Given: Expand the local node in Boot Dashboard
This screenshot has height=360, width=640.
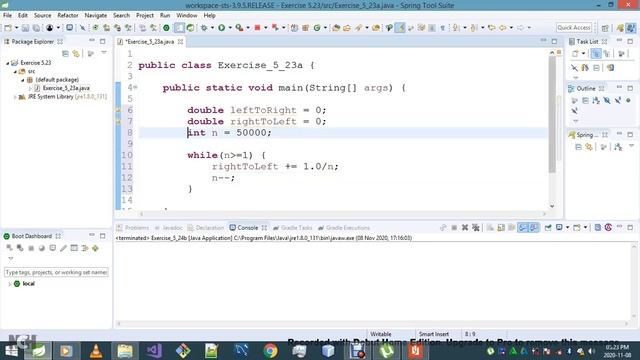Looking at the screenshot, I should (9, 284).
